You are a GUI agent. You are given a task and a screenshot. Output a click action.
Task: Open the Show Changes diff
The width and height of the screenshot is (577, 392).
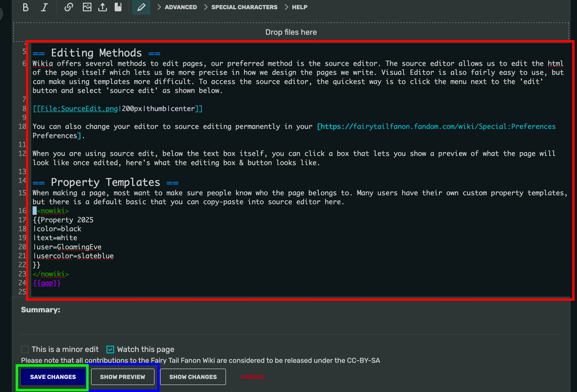(193, 377)
